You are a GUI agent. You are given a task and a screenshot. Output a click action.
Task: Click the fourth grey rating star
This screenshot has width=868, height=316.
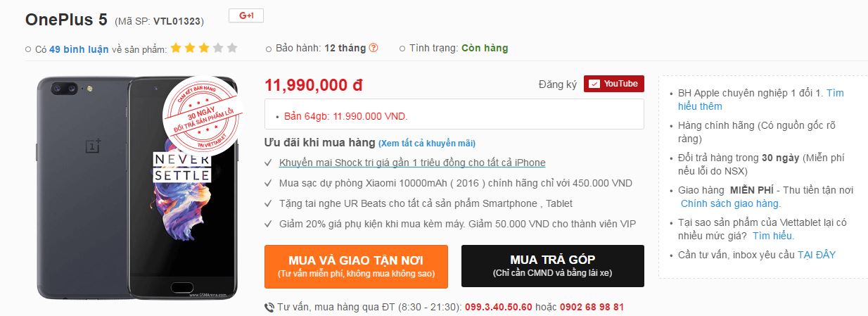[x=218, y=49]
